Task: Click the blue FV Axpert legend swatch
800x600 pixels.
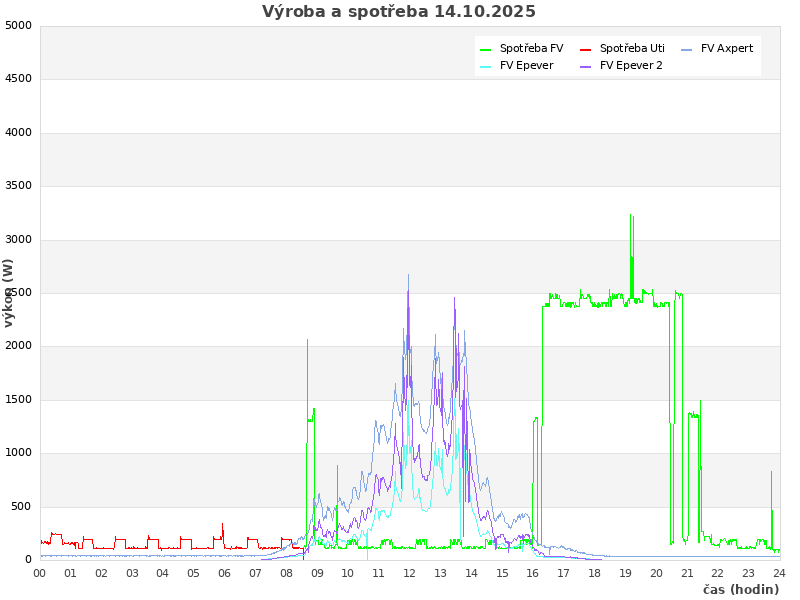Action: 686,49
